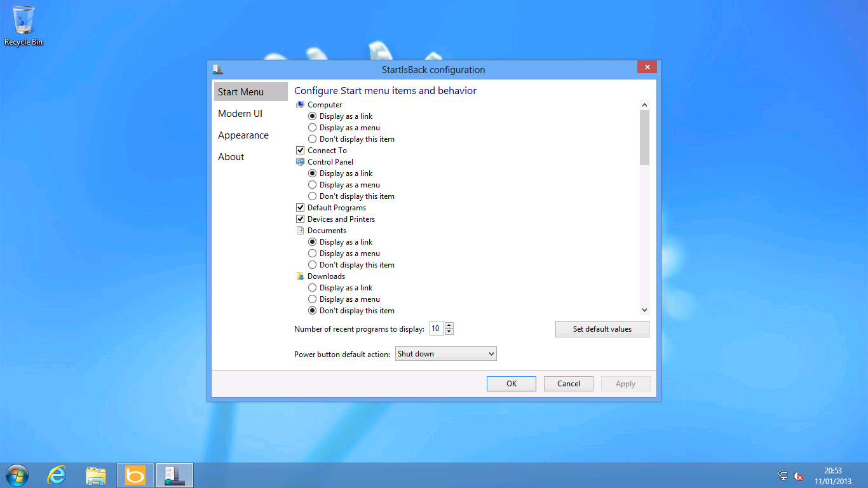The height and width of the screenshot is (488, 868).
Task: Uncheck the Default Programs checkbox
Action: tap(301, 208)
